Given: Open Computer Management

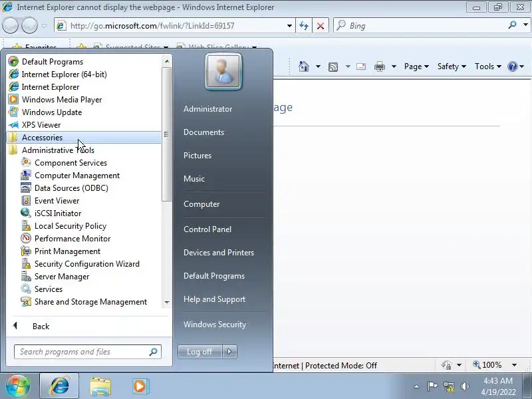Looking at the screenshot, I should (x=84, y=176).
